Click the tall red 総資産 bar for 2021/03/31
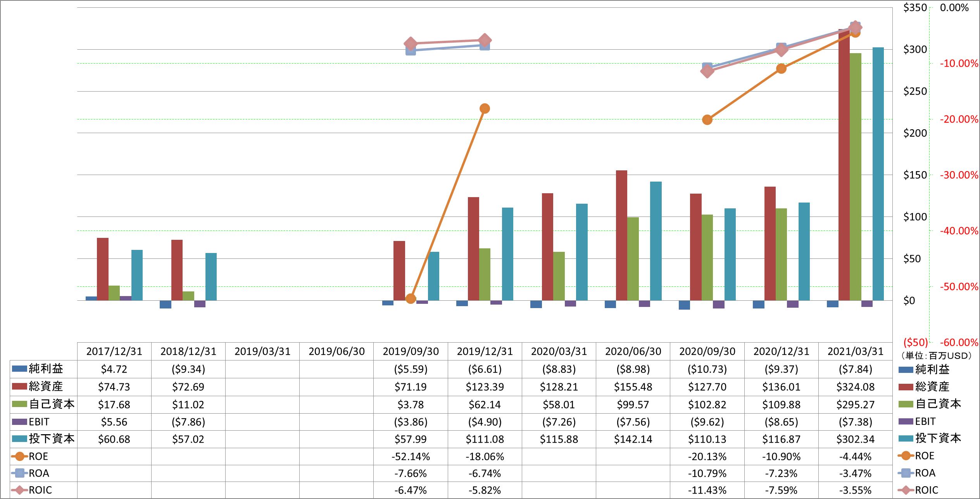980x499 pixels. pos(844,165)
